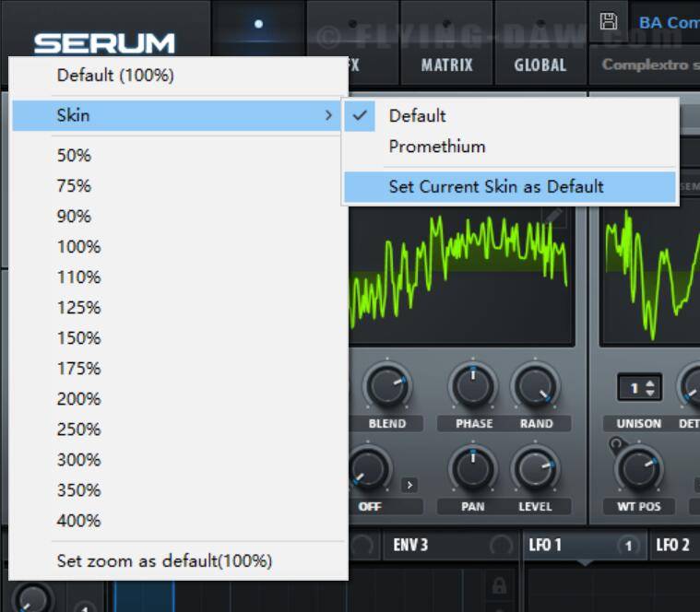Click the WT POS knob

tap(639, 468)
